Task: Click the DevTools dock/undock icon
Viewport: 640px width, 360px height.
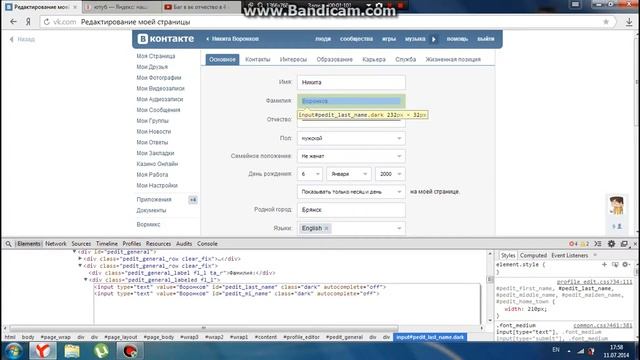Action: click(x=624, y=244)
